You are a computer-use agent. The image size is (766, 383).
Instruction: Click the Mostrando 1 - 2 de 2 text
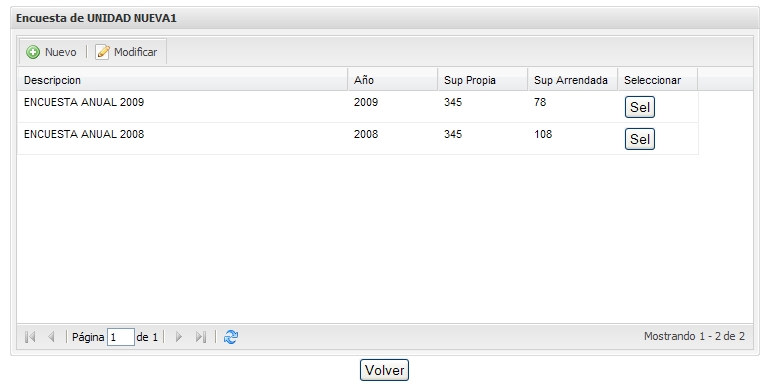[694, 336]
